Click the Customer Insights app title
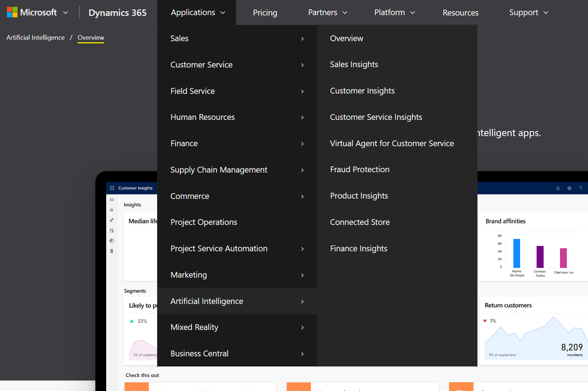 pyautogui.click(x=135, y=188)
